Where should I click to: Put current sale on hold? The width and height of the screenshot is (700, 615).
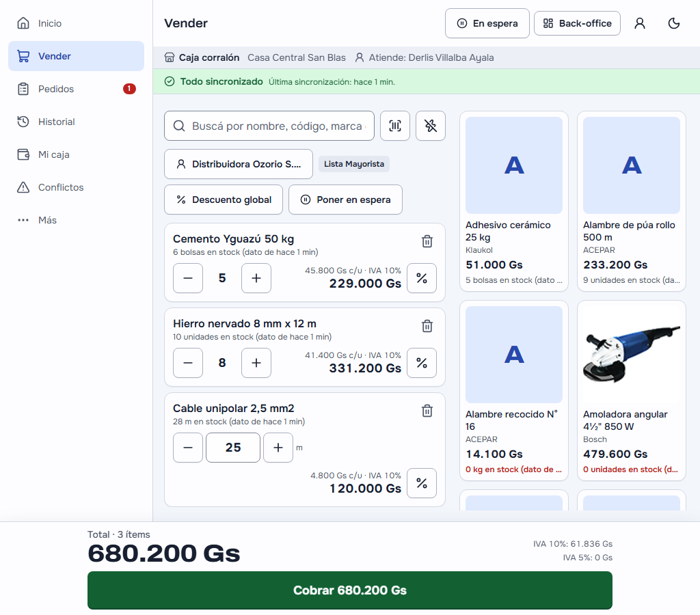[345, 200]
